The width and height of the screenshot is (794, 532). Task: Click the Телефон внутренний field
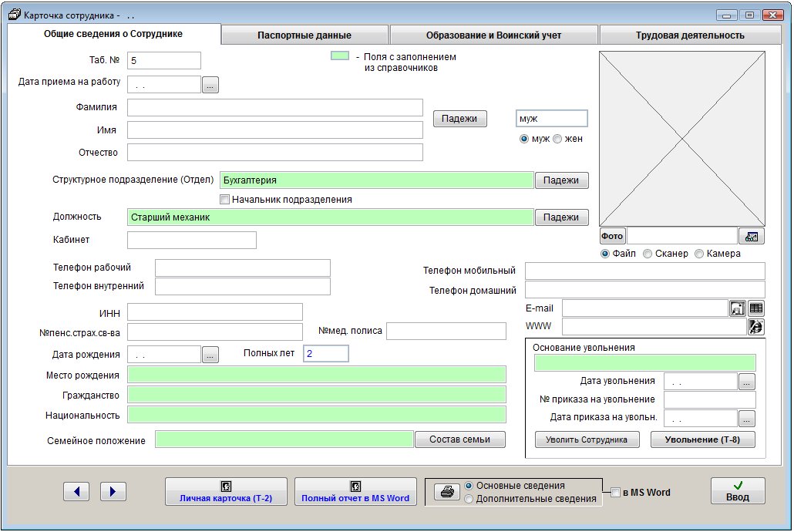tap(243, 286)
